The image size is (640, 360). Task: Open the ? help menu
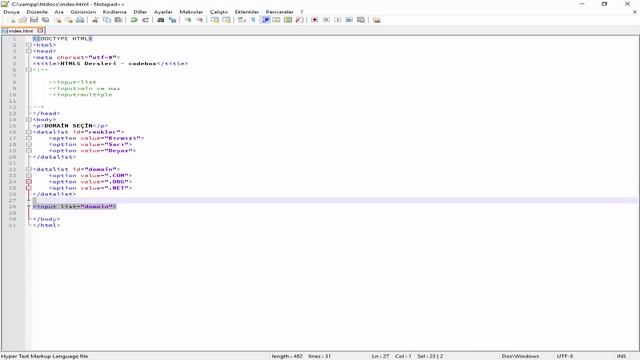coord(302,12)
